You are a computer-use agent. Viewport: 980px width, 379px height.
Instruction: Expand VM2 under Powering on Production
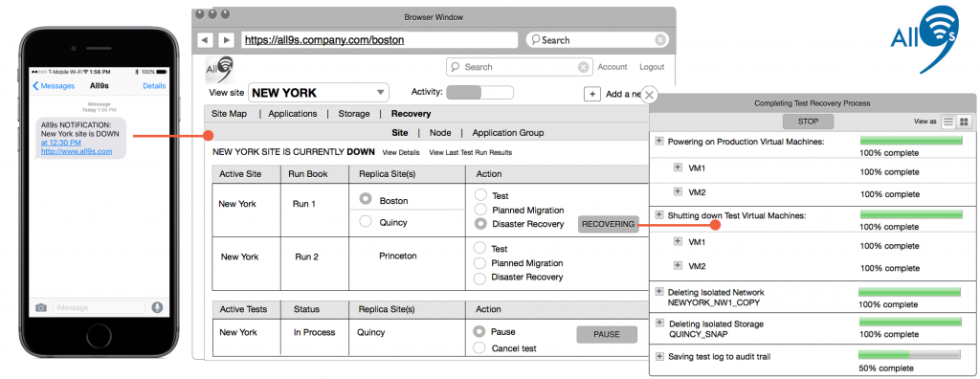678,191
